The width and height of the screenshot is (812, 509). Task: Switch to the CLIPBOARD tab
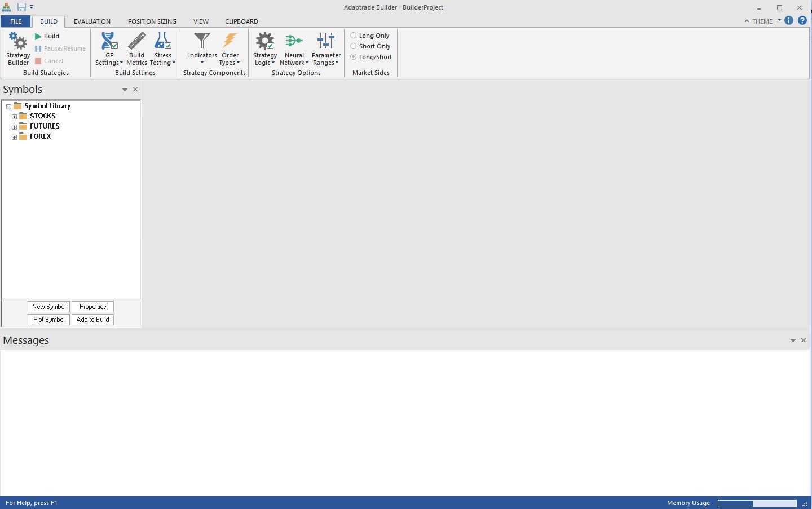241,21
